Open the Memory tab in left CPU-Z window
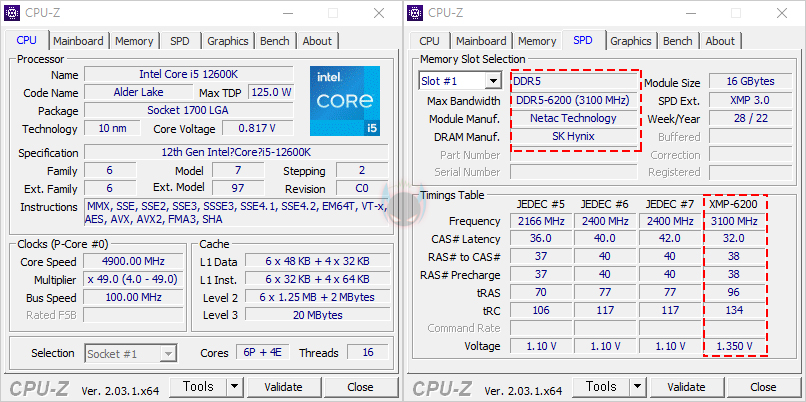This screenshot has width=806, height=402. [x=134, y=41]
